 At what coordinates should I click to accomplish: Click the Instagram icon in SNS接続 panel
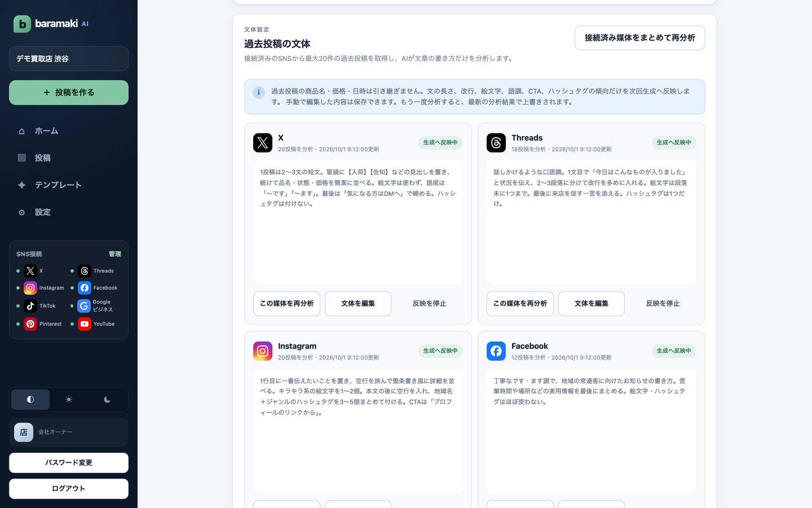[x=30, y=288]
